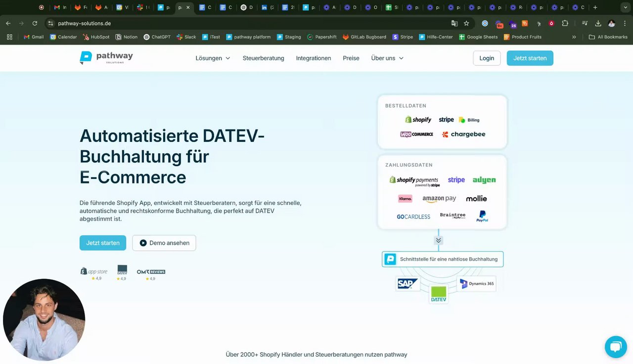Go back to the previous page
The height and width of the screenshot is (364, 633).
coord(8,23)
